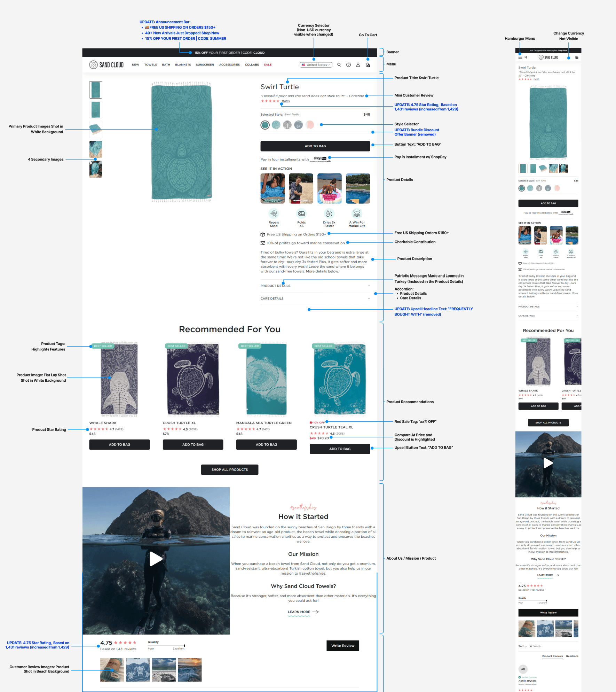Open the pool See It In Action photo
This screenshot has height=692, width=616.
(358, 188)
